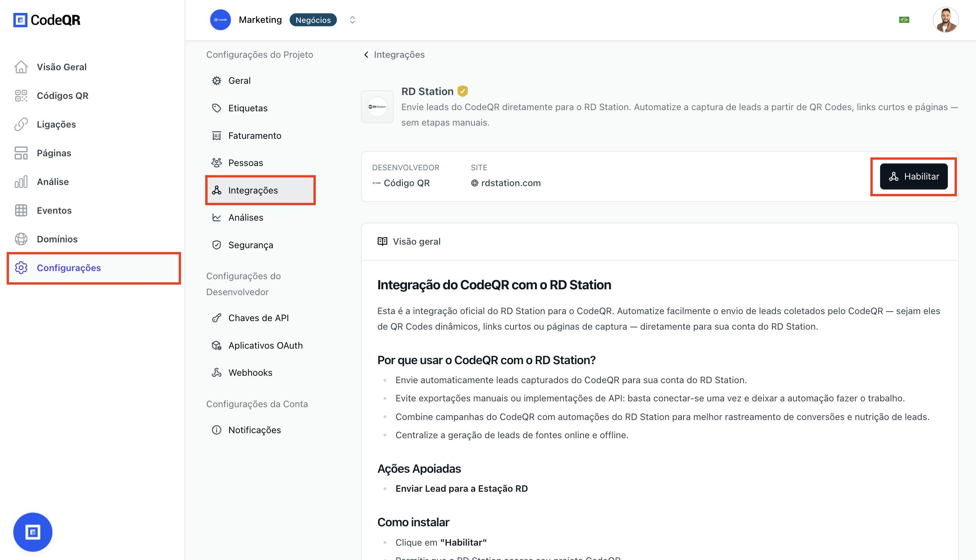976x560 pixels.
Task: Open Ligações in the sidebar
Action: click(56, 124)
